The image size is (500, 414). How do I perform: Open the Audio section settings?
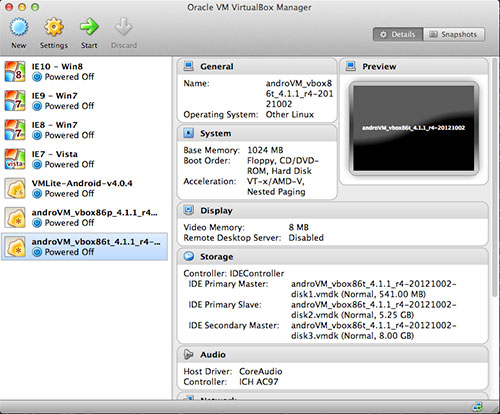[x=213, y=355]
